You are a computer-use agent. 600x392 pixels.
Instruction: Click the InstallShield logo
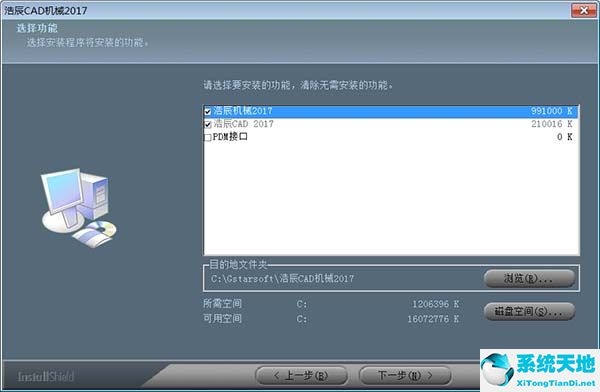[46, 376]
